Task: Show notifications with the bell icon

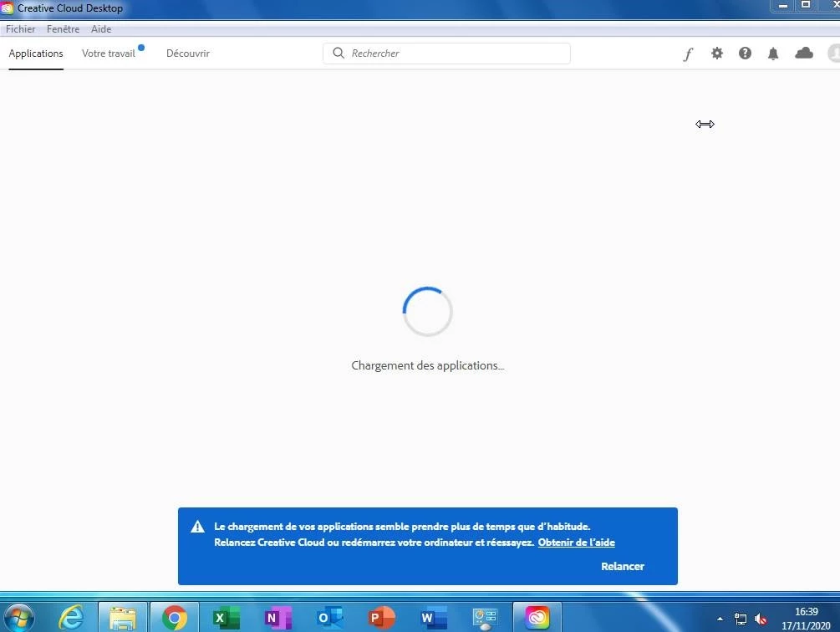Action: (773, 54)
